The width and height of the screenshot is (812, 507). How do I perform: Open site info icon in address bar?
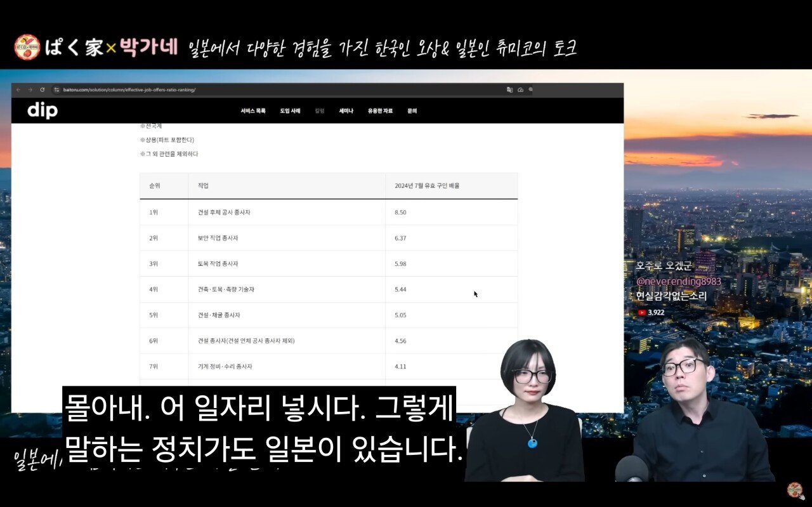(x=56, y=89)
